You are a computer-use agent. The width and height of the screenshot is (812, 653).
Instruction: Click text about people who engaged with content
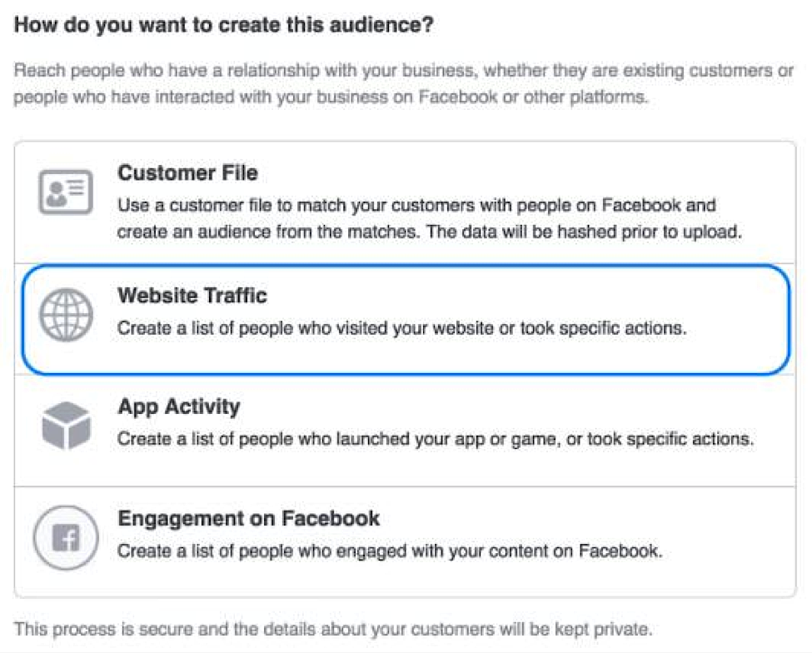click(x=390, y=551)
